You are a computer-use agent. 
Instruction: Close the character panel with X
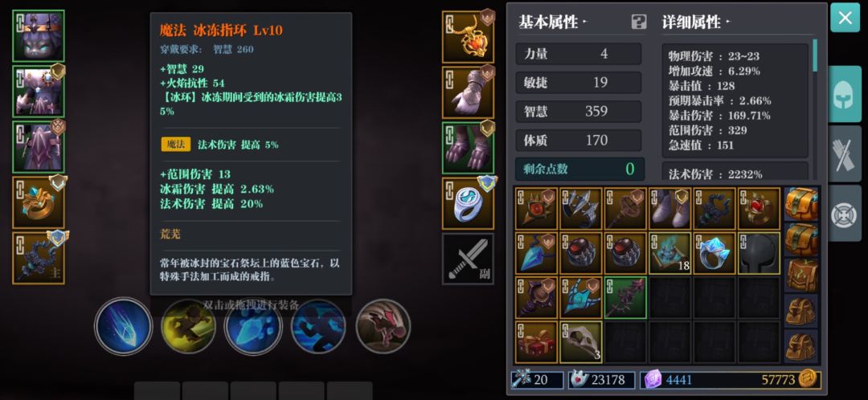click(x=845, y=18)
